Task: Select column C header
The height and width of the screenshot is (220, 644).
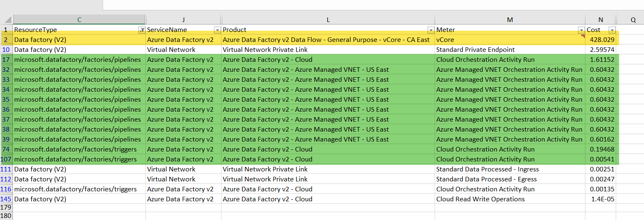Action: point(79,20)
